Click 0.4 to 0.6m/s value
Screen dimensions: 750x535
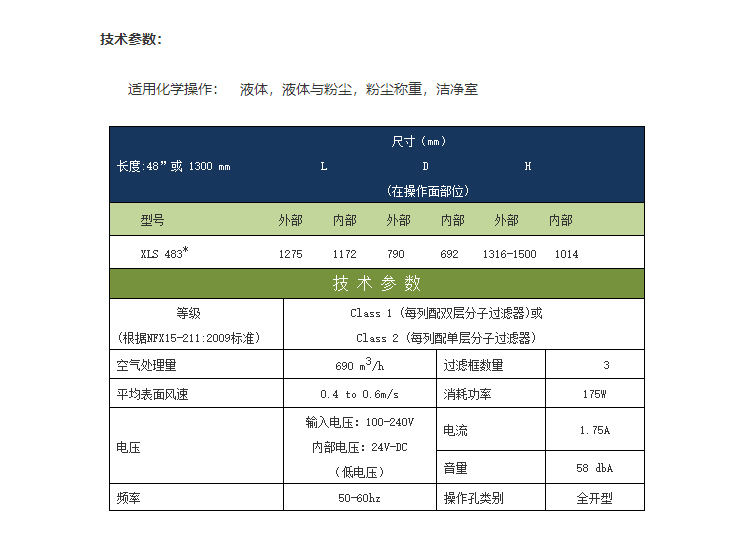(360, 394)
